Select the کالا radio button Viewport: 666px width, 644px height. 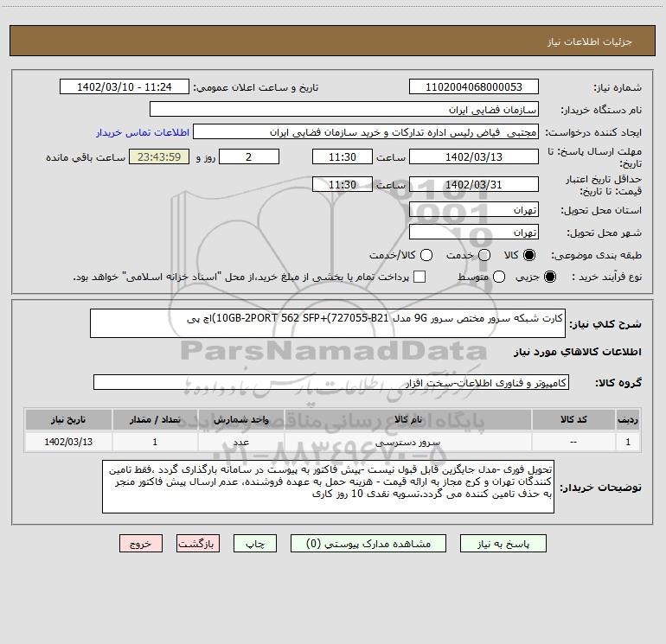pos(529,255)
